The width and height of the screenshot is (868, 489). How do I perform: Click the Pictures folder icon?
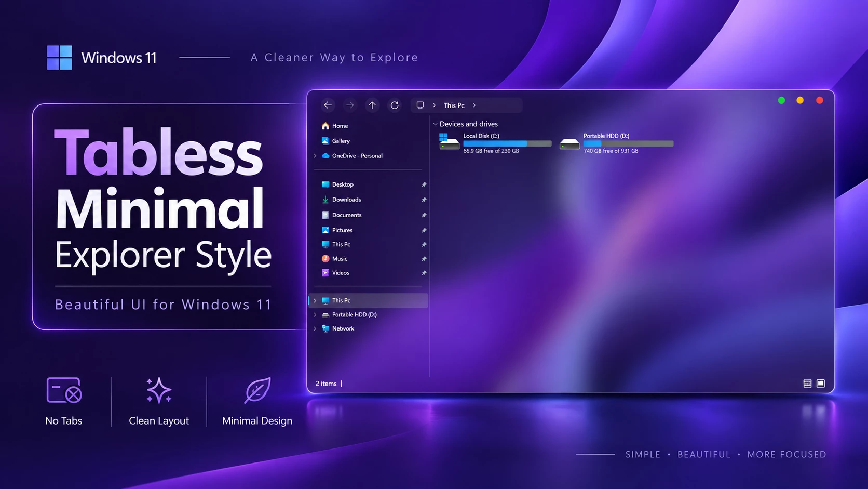pos(325,230)
